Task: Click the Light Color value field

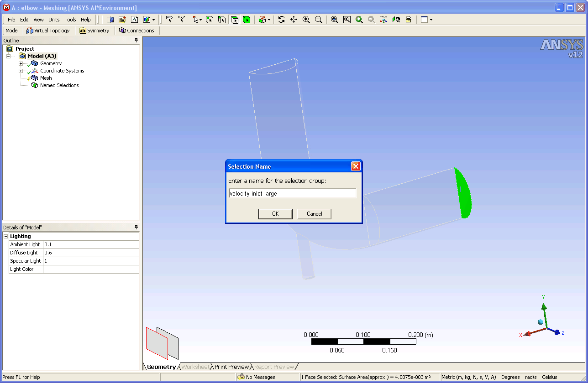Action: click(91, 269)
